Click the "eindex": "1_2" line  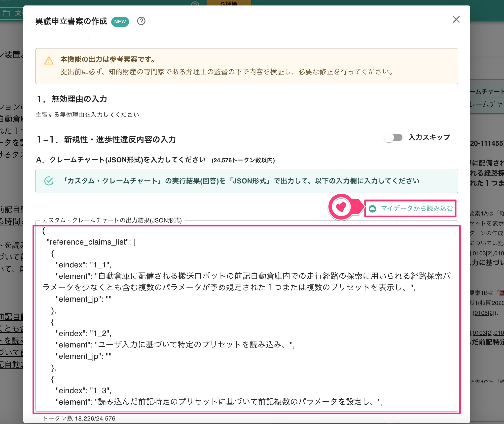(84, 333)
